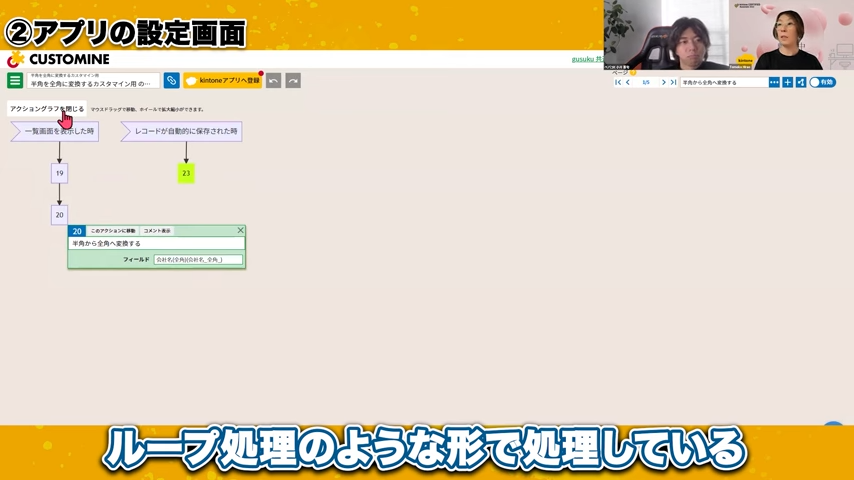
Task: Click the 半角から全角へ変換する action title in popup
Action: point(156,244)
